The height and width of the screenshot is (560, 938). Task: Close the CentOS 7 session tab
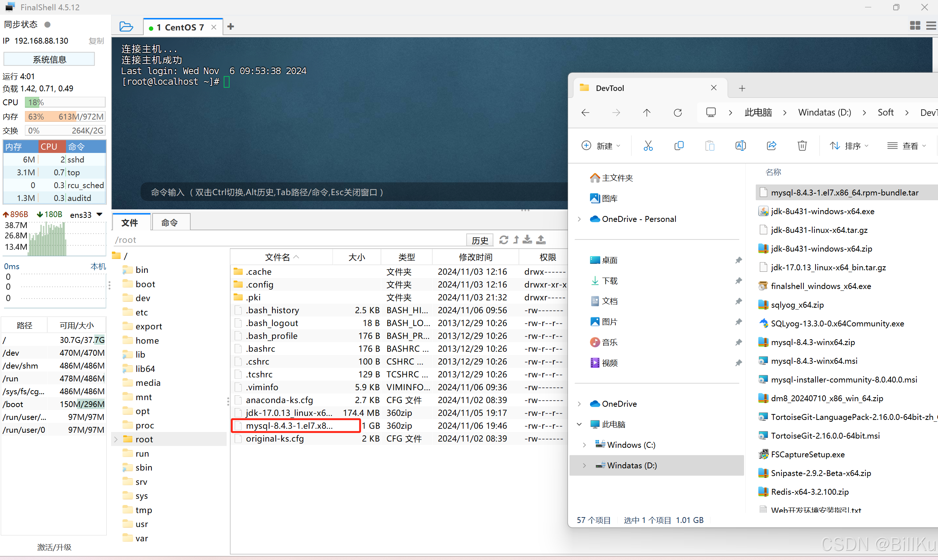click(x=214, y=27)
